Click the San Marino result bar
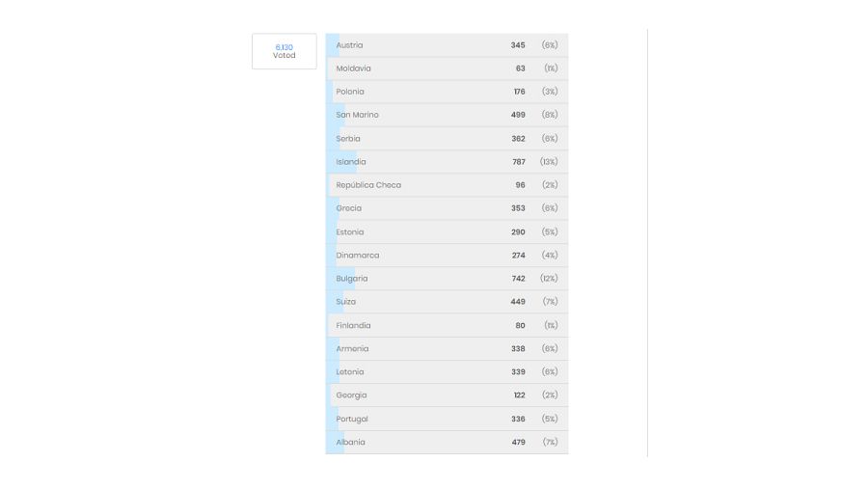The height and width of the screenshot is (489, 868). pos(447,115)
